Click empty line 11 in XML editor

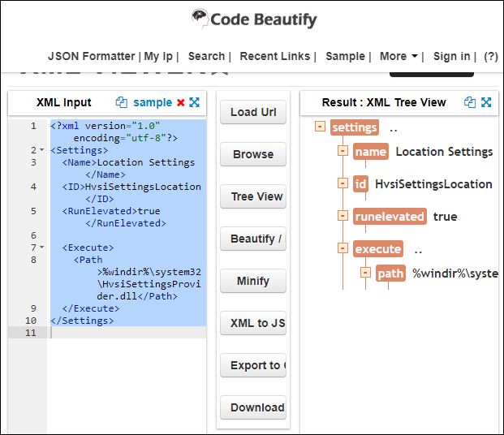click(x=122, y=333)
